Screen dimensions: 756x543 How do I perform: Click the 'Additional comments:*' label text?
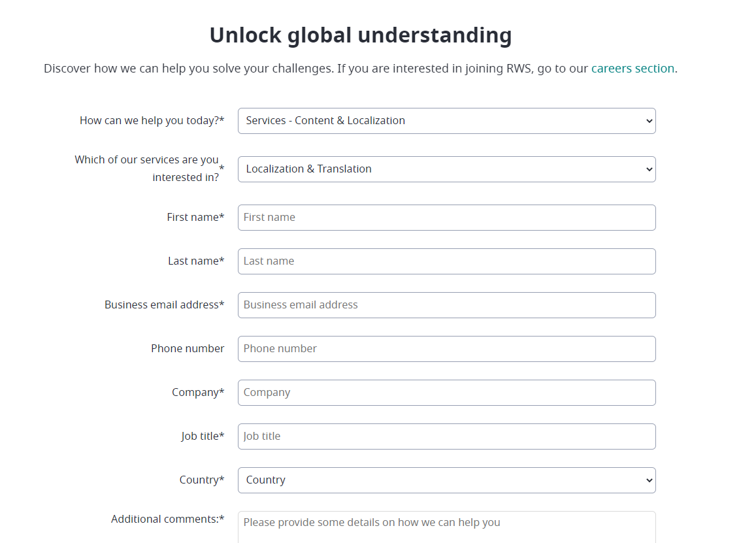click(168, 518)
